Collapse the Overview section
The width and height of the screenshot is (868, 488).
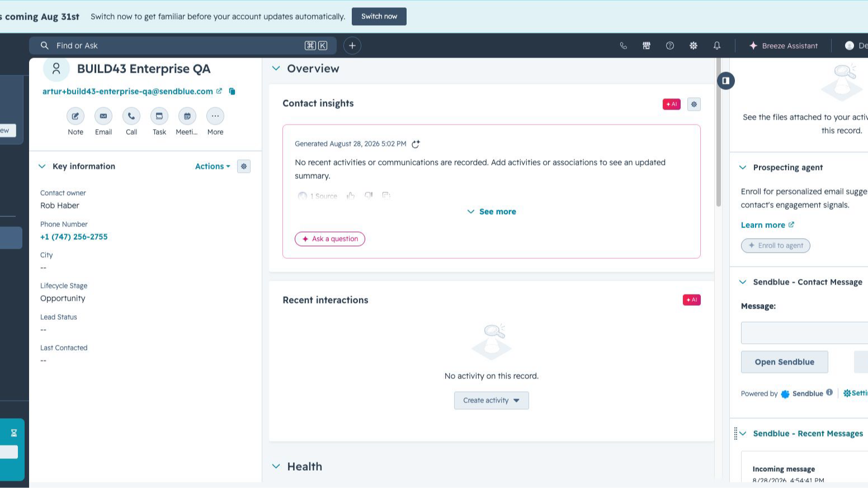point(276,69)
